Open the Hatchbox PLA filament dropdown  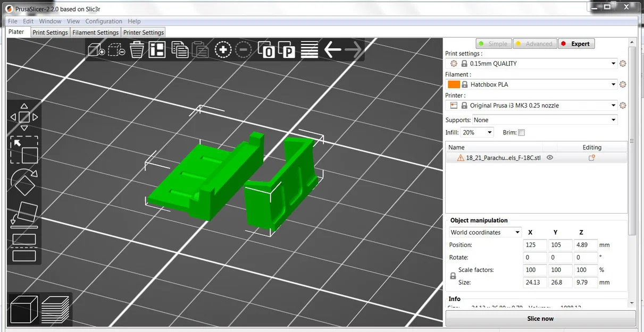[x=532, y=84]
